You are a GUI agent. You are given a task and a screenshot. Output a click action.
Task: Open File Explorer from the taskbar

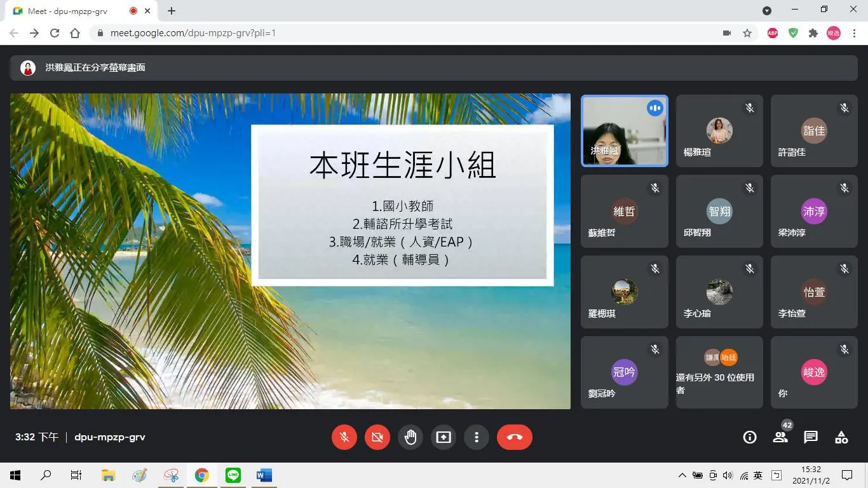(x=109, y=475)
